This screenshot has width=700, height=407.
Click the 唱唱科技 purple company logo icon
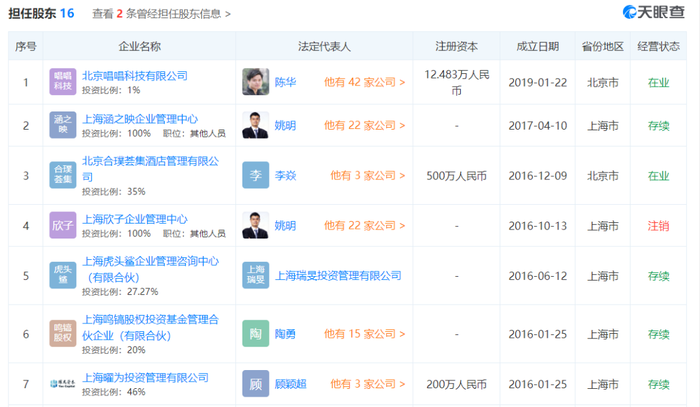62,82
